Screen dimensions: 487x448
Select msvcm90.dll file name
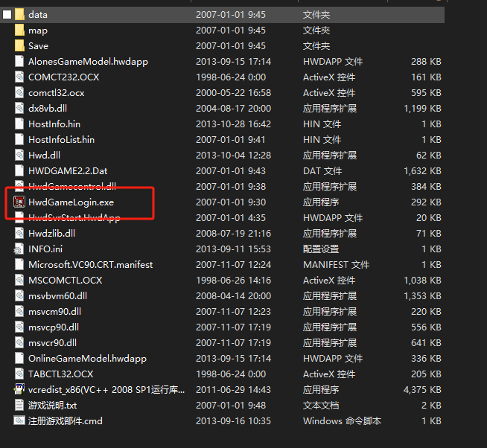click(54, 311)
